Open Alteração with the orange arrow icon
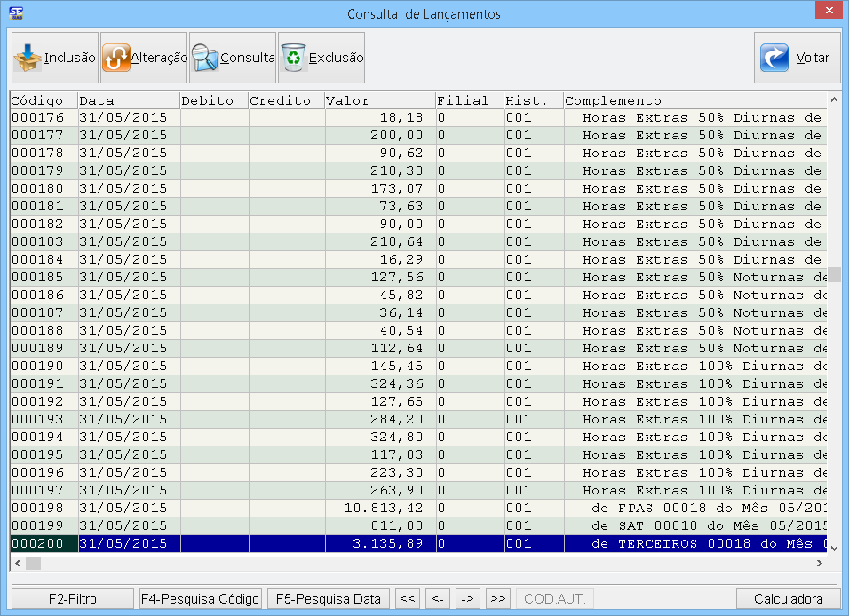 pos(117,58)
